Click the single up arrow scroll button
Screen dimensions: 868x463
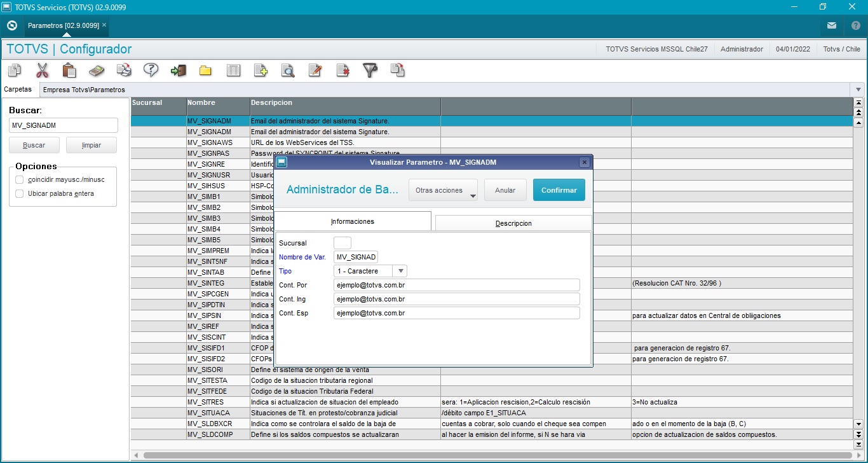(859, 123)
